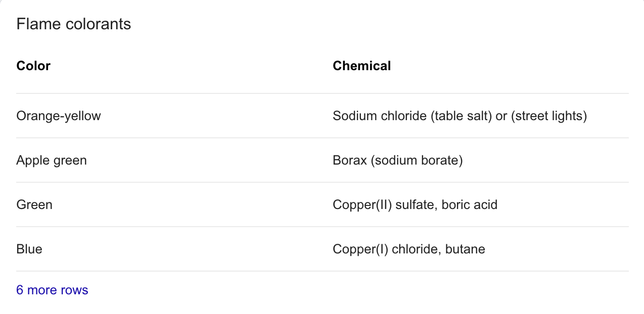Click the text "(table salt)"
This screenshot has height=314, width=644.
461,116
